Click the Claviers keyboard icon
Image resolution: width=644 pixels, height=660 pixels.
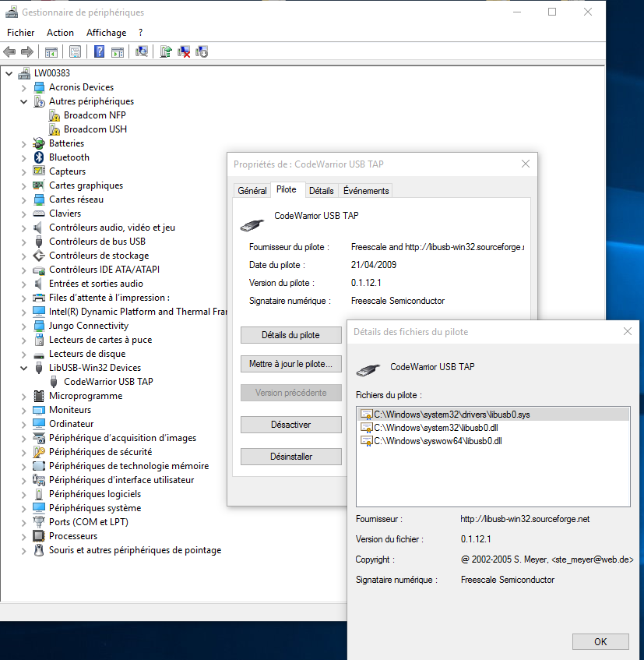pyautogui.click(x=39, y=214)
